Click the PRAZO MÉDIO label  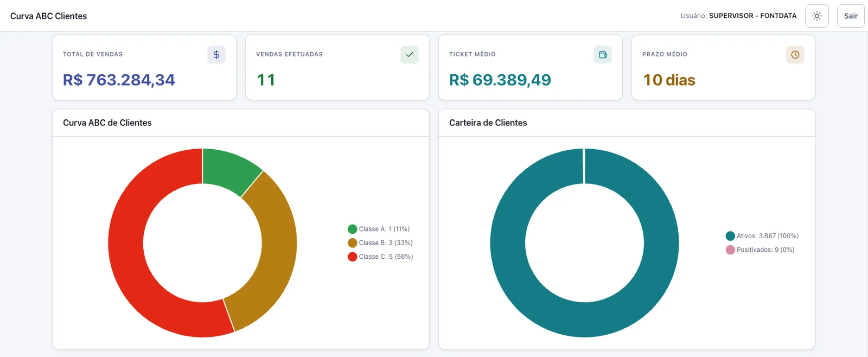(x=665, y=54)
